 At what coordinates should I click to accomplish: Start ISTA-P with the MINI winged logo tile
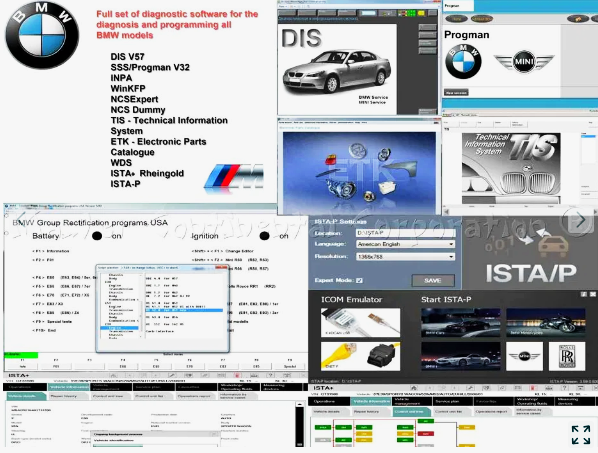(524, 356)
